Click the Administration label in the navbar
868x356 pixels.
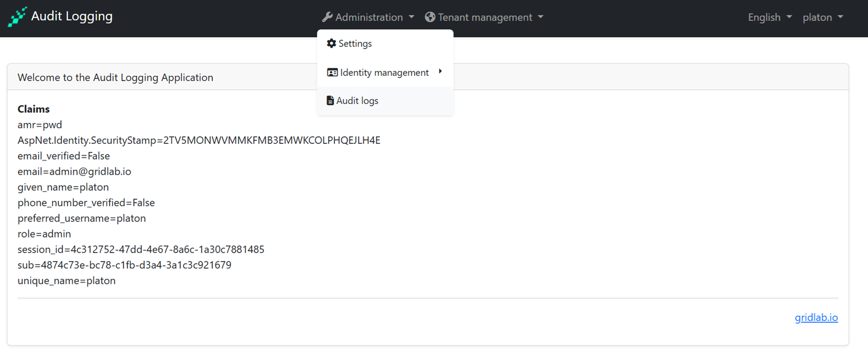point(369,17)
